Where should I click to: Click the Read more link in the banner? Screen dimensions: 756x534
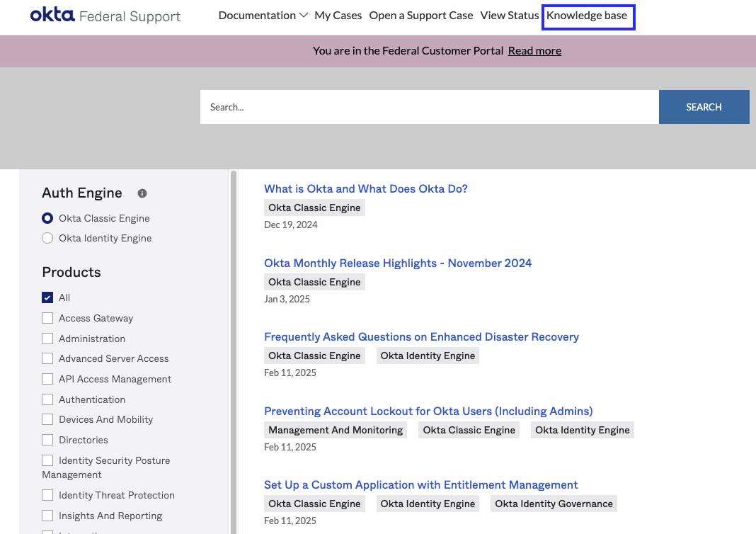coord(534,50)
